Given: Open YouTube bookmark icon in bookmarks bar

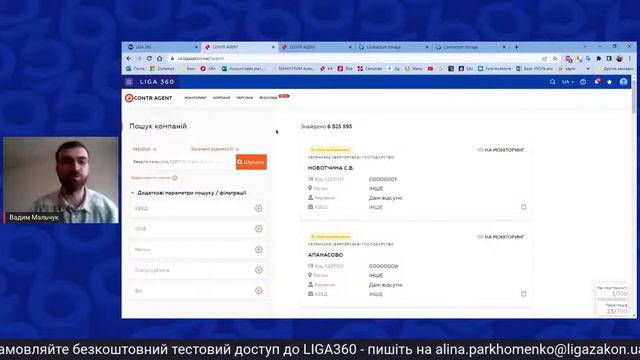Looking at the screenshot, I should tap(430, 69).
